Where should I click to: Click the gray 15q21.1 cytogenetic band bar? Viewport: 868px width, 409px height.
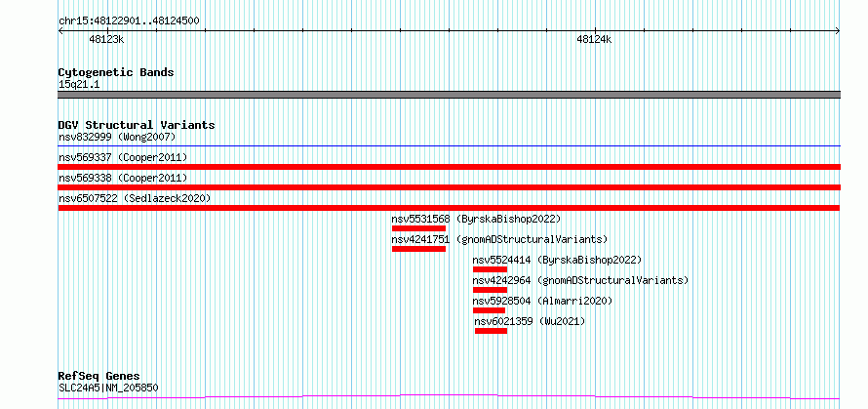click(x=449, y=95)
